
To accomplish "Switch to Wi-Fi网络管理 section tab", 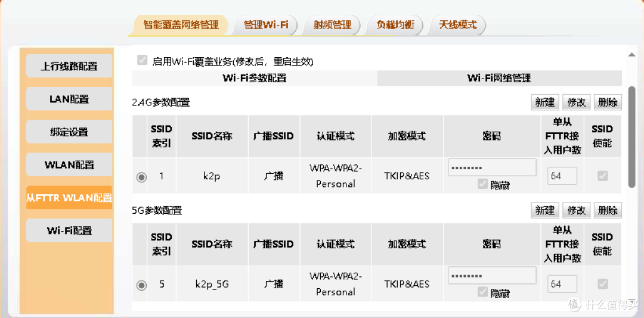I will (500, 79).
